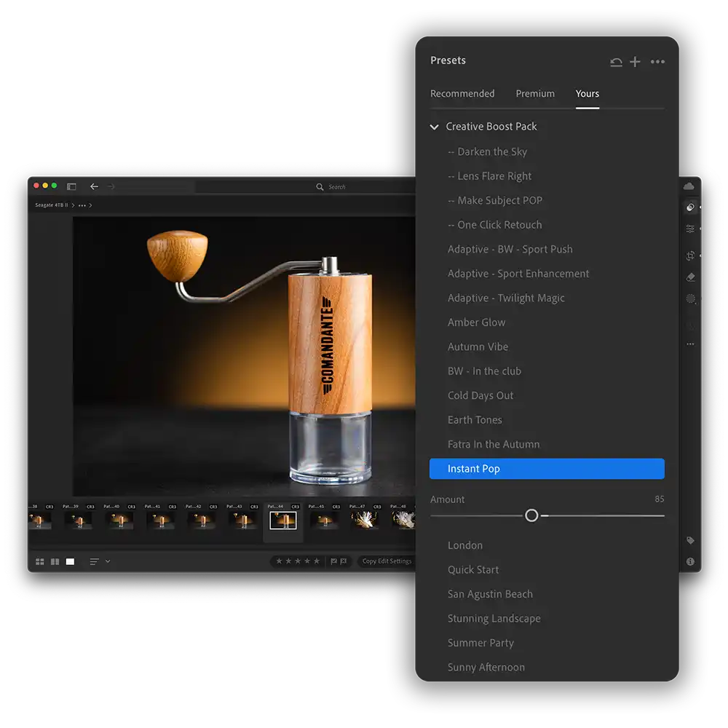Open the Edit sliders panel icon
Image resolution: width=728 pixels, height=728 pixels.
pos(690,229)
